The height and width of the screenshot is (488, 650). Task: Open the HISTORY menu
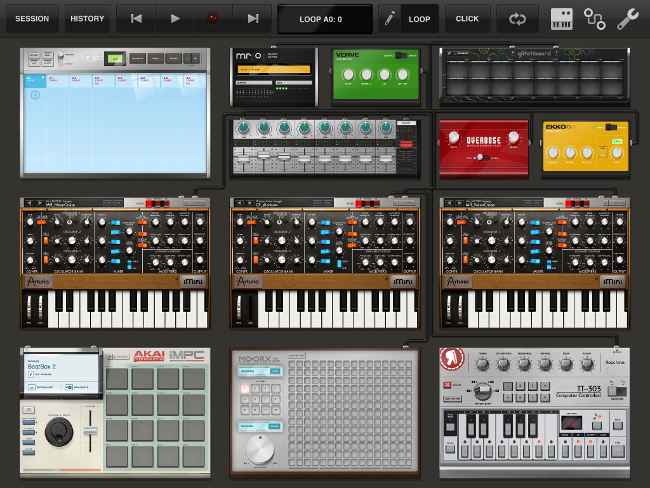pos(87,19)
